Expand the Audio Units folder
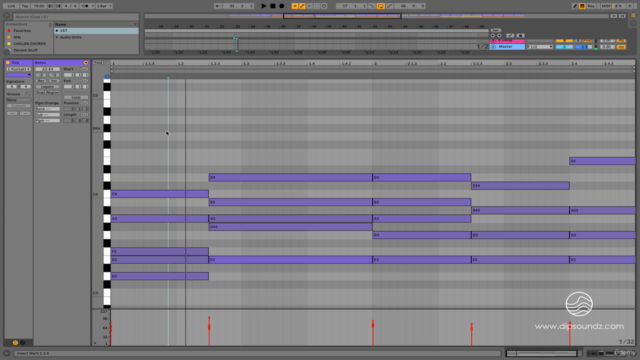The width and height of the screenshot is (640, 360). [x=57, y=37]
